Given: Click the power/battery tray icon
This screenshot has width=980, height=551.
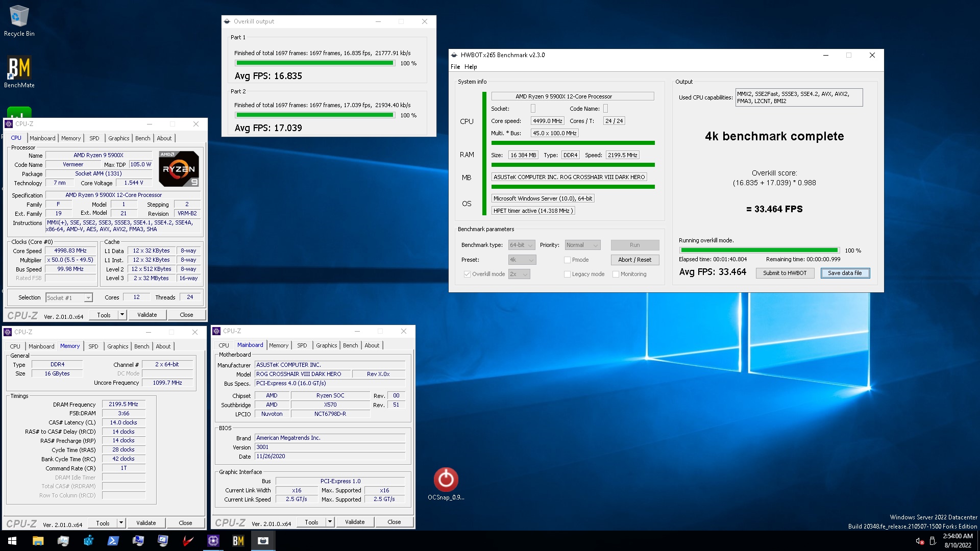Looking at the screenshot, I should [933, 541].
